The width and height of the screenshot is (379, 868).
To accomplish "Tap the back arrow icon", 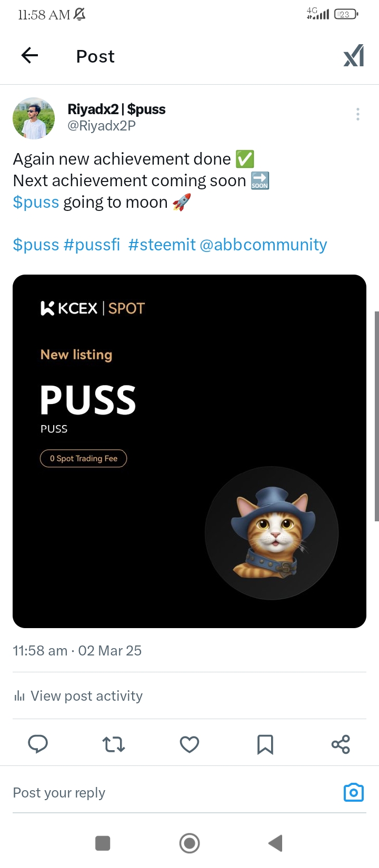I will tap(29, 55).
